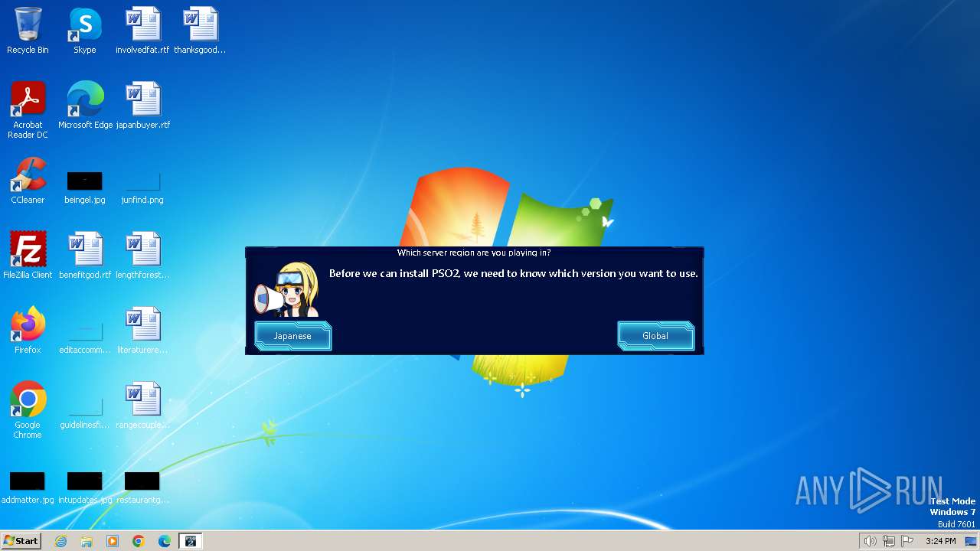
Task: Click the megaphone girl mascot image
Action: [286, 290]
